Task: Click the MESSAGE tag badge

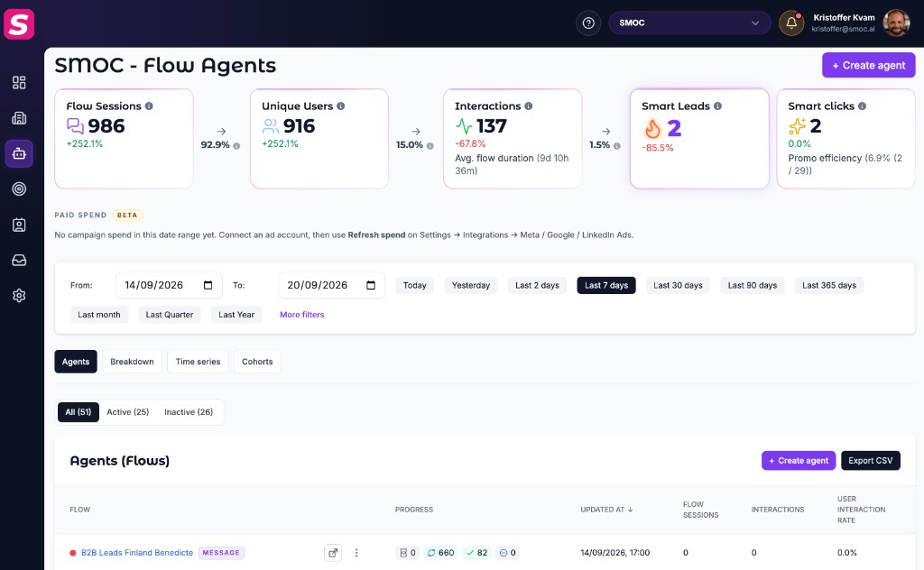Action: coord(221,552)
